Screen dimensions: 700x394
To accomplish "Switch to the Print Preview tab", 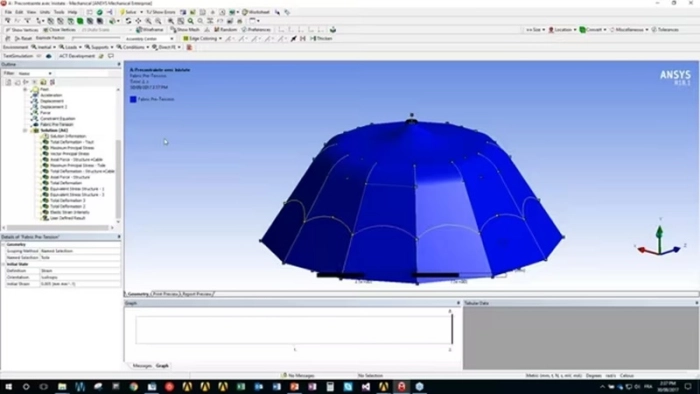I will (166, 294).
